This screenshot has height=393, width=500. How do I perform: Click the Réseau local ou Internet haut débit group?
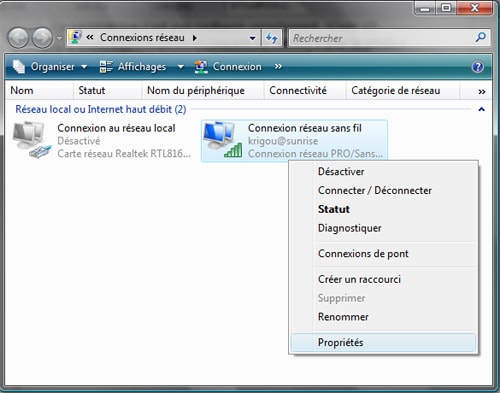pos(101,109)
